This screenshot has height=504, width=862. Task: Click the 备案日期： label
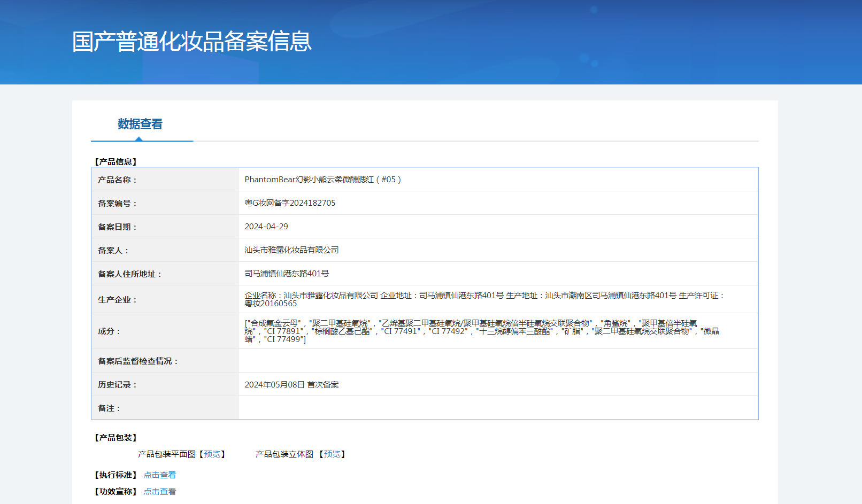coord(118,227)
